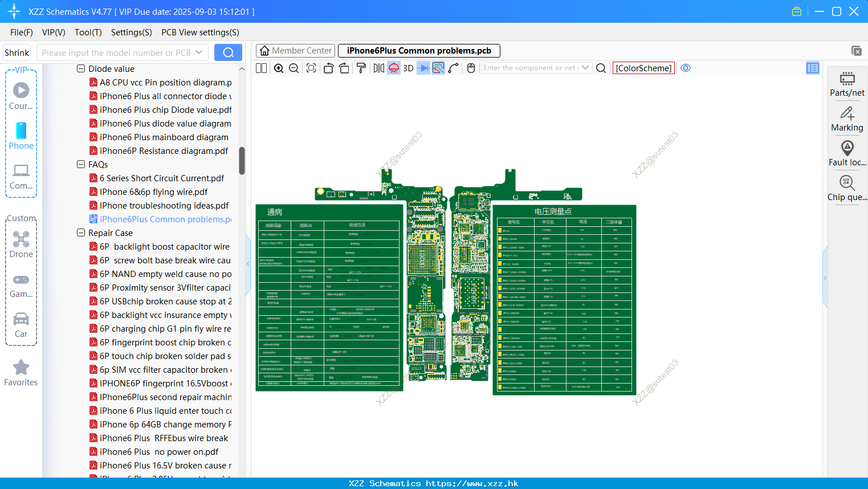868x489 pixels.
Task: Open Parts/net panel
Action: (847, 84)
